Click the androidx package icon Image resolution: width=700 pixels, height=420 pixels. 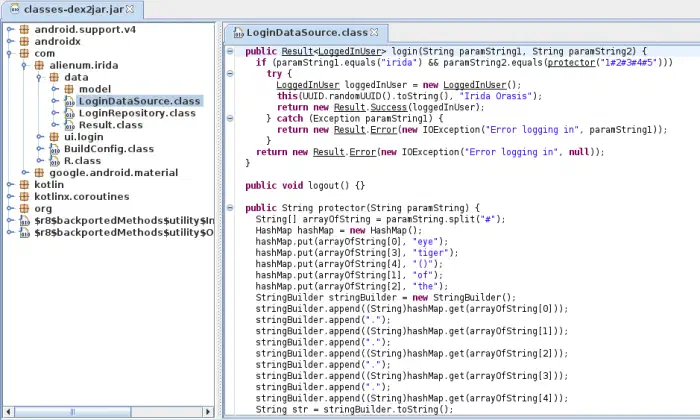coord(24,42)
